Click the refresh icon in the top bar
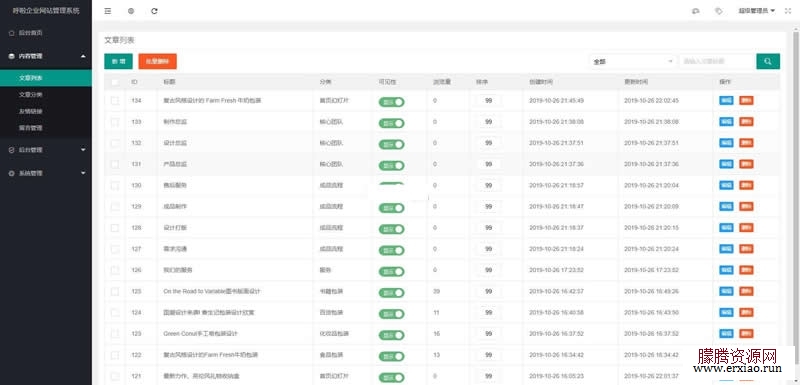Viewport: 800px width, 385px height. (x=154, y=11)
